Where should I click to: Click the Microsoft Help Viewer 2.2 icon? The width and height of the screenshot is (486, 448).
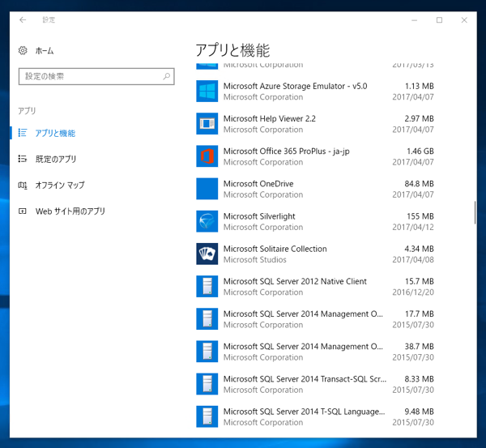[207, 124]
